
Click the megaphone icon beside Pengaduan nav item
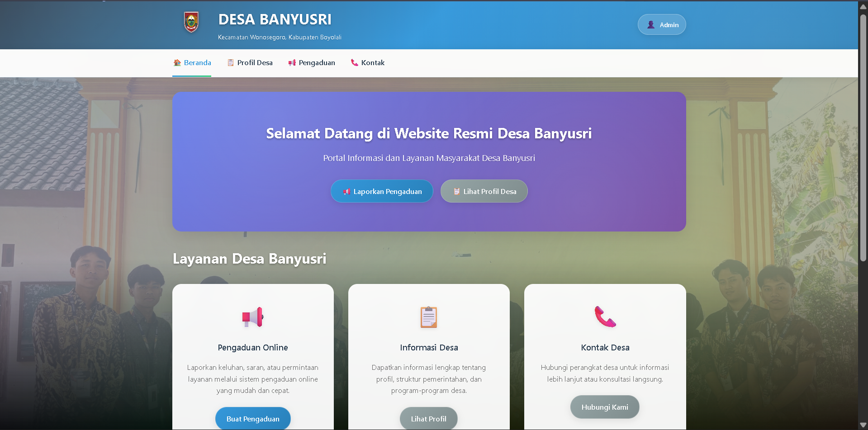292,63
